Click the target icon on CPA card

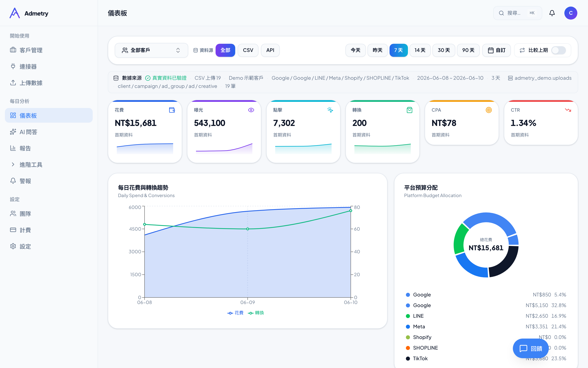(x=489, y=110)
